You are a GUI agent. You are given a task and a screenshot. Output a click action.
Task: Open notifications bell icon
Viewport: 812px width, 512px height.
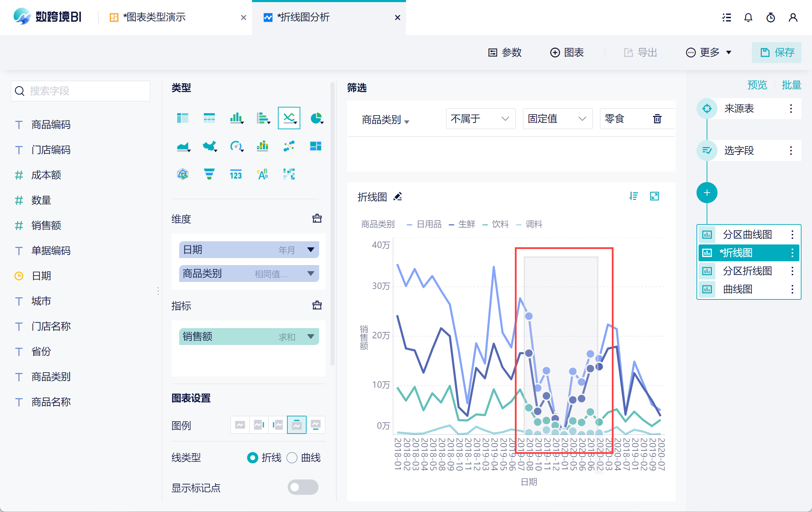click(748, 18)
